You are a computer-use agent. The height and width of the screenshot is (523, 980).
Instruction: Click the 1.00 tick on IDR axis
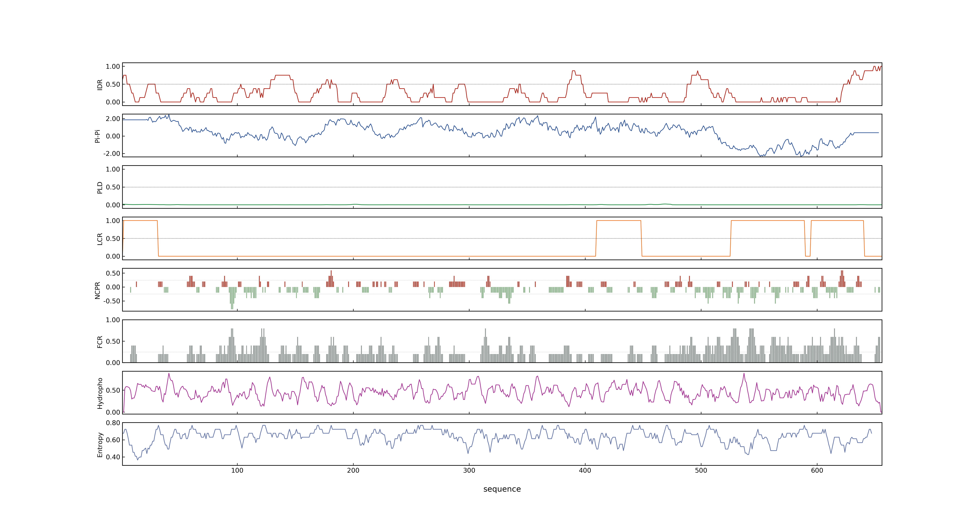[113, 67]
